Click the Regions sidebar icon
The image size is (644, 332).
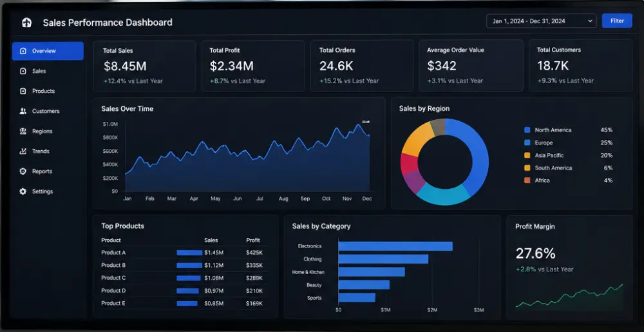tap(23, 132)
